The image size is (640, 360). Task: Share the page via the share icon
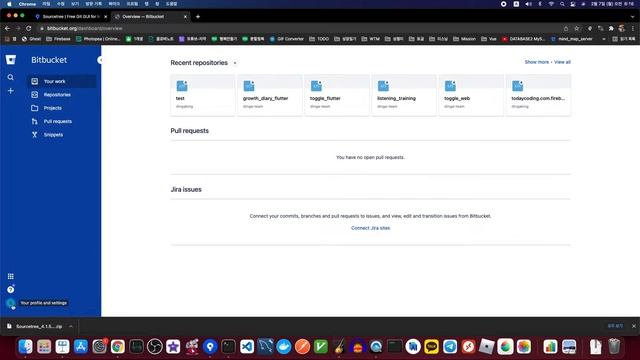click(x=566, y=28)
